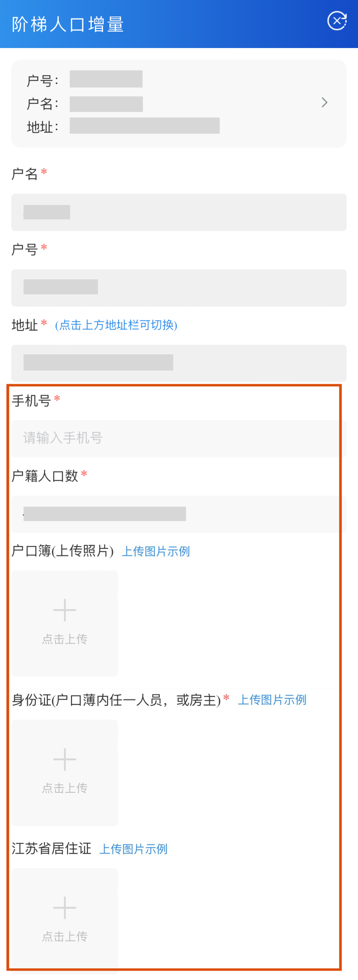Expand account selector chevron arrow
358x980 pixels.
[325, 102]
